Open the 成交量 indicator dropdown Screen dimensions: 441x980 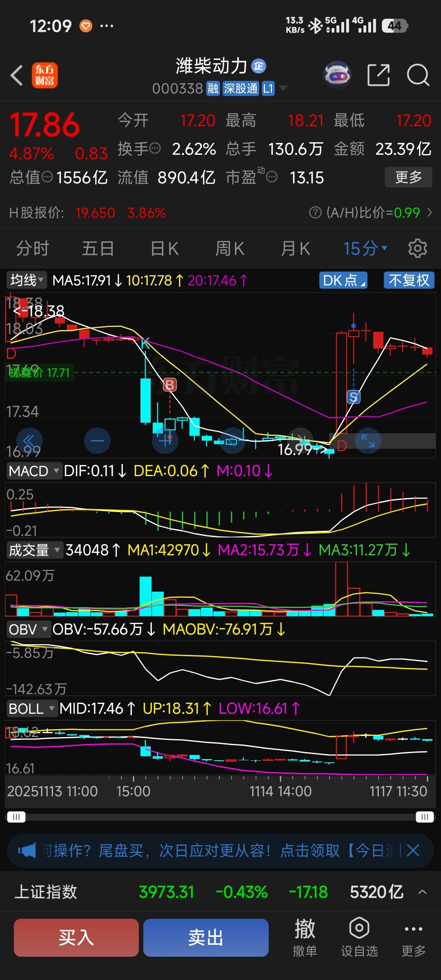point(34,550)
